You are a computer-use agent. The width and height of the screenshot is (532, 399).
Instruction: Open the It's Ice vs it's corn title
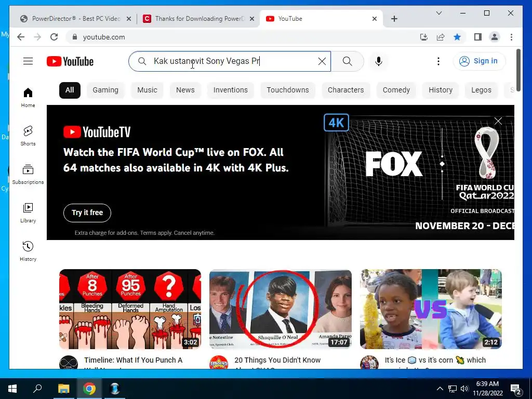coord(435,360)
